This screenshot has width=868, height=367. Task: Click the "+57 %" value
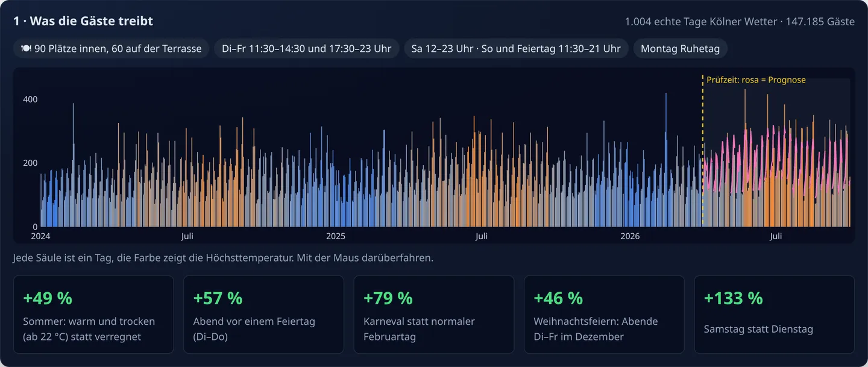[x=218, y=298]
